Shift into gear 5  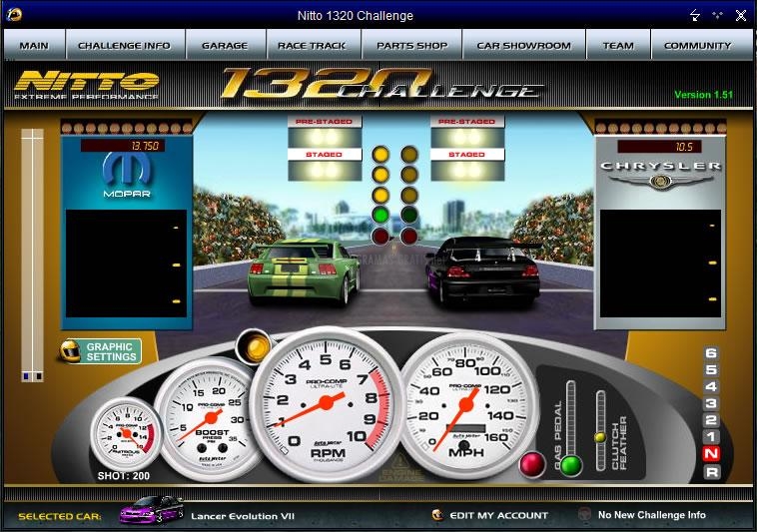point(711,369)
